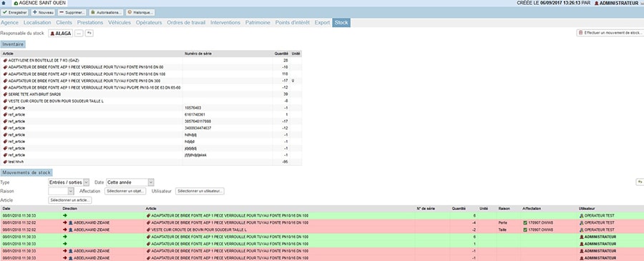
Task: Switch to the Véhicules tab
Action: 119,23
